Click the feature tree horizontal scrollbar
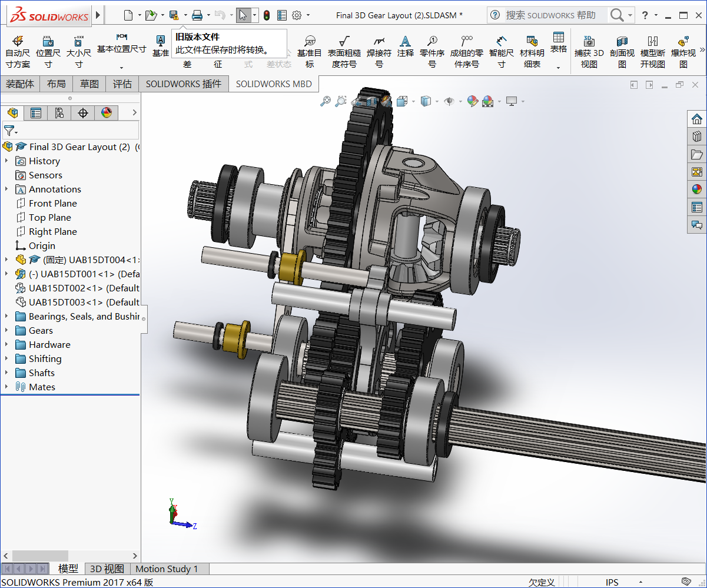The width and height of the screenshot is (707, 588). [41, 556]
